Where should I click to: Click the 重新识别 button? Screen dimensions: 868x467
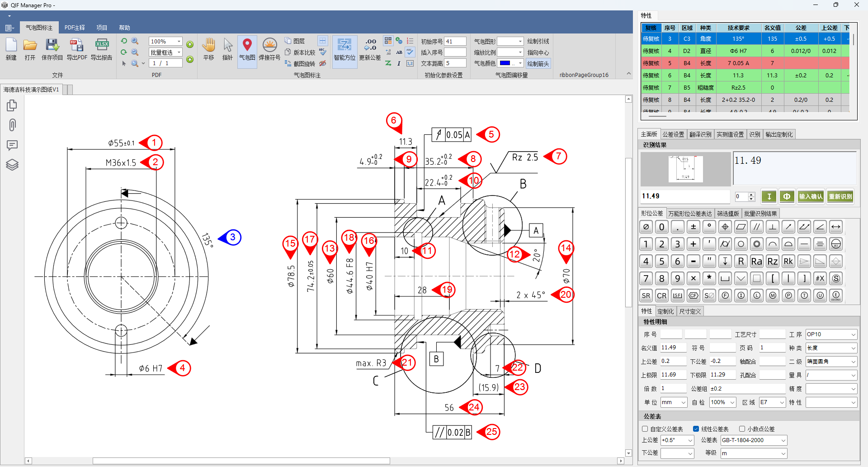point(840,196)
